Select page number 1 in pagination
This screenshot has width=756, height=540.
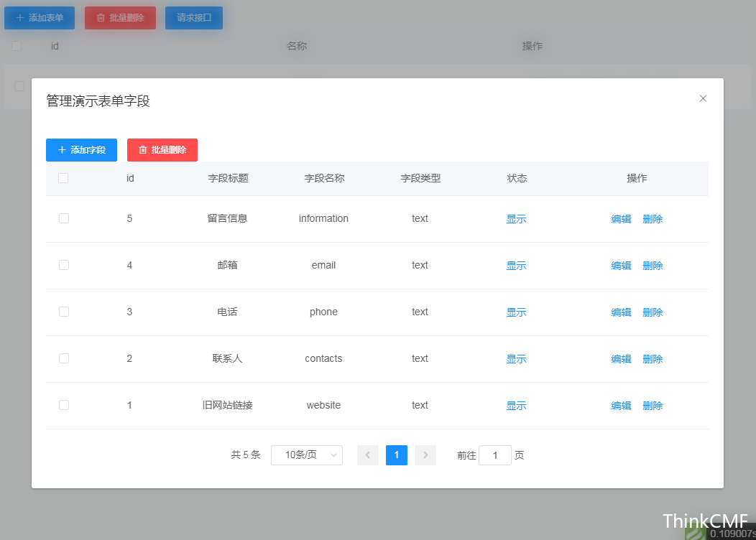coord(396,455)
